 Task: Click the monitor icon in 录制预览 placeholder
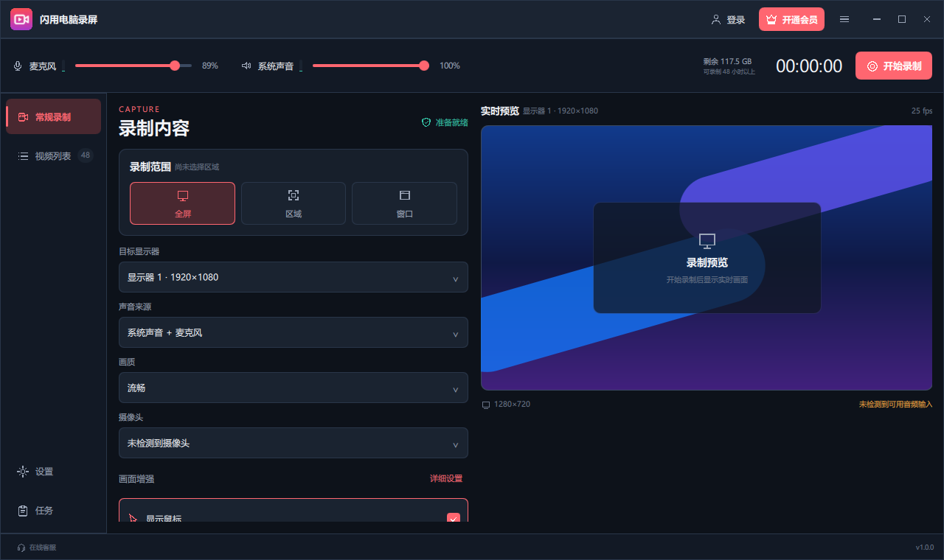(x=707, y=241)
